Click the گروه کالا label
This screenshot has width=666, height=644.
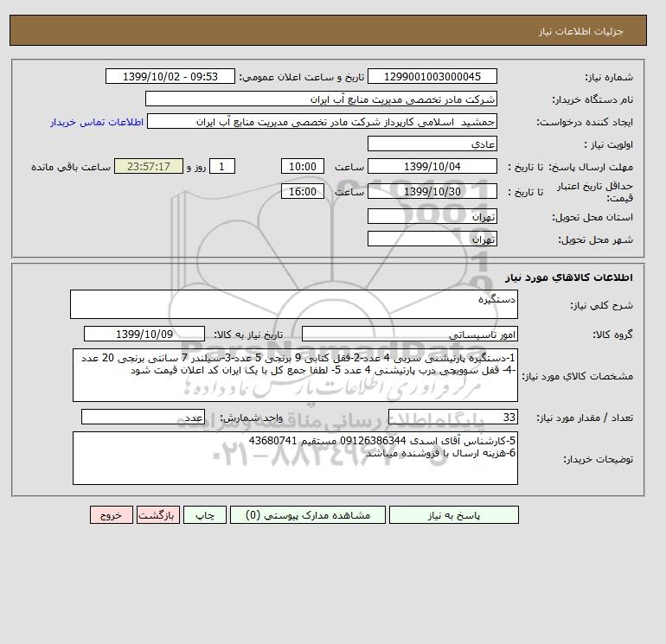pyautogui.click(x=612, y=335)
